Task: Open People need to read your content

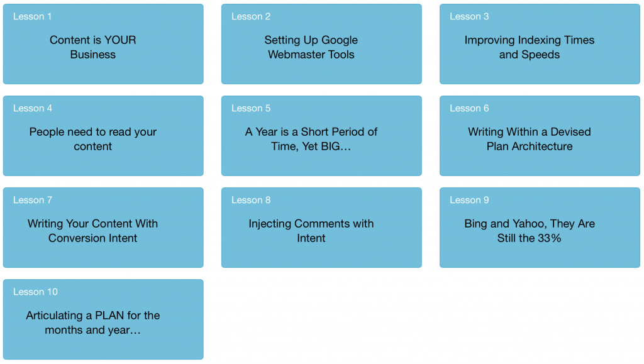Action: 103,136
